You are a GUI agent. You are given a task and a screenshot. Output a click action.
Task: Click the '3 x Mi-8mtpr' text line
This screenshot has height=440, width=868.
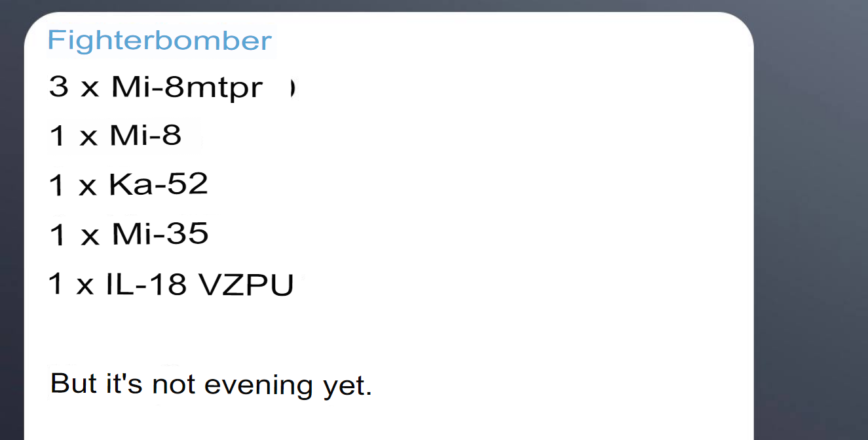pos(156,87)
